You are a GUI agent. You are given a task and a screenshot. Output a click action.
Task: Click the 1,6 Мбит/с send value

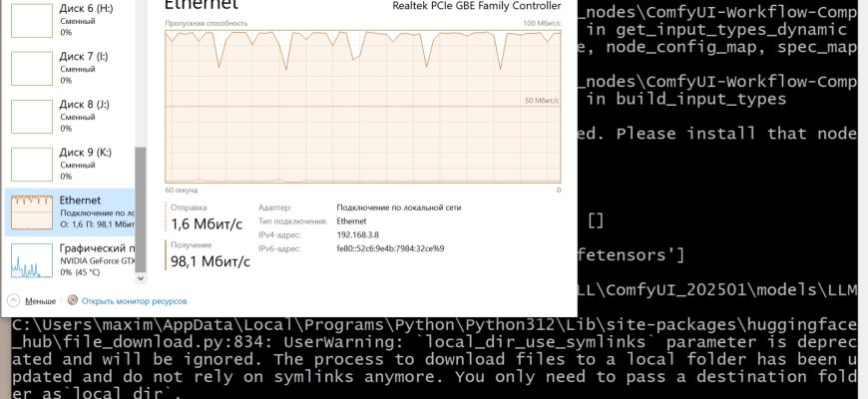coord(208,223)
